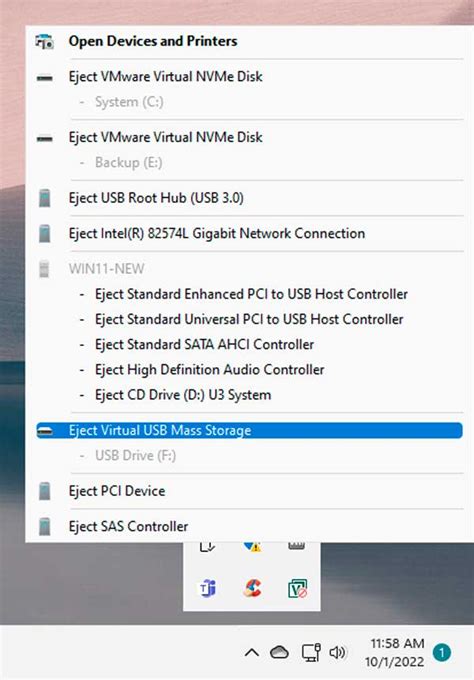Eject Standard SATA AHCI Controller
Viewport: 474px width, 680px height.
pyautogui.click(x=204, y=345)
